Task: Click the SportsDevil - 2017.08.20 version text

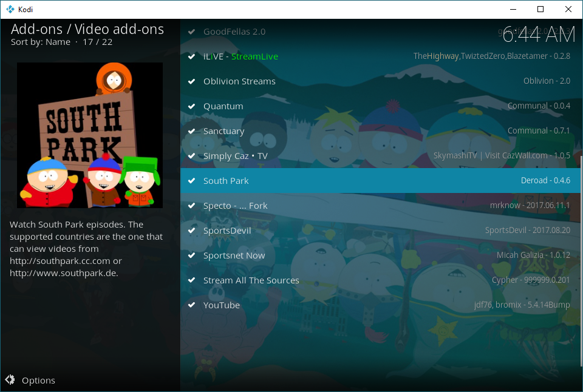Action: pyautogui.click(x=528, y=231)
